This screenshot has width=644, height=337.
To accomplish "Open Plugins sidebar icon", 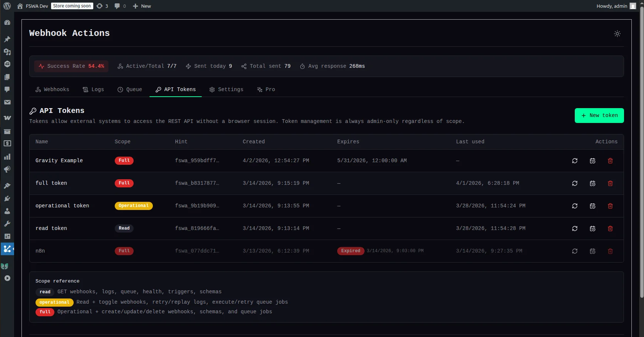I will (x=7, y=198).
